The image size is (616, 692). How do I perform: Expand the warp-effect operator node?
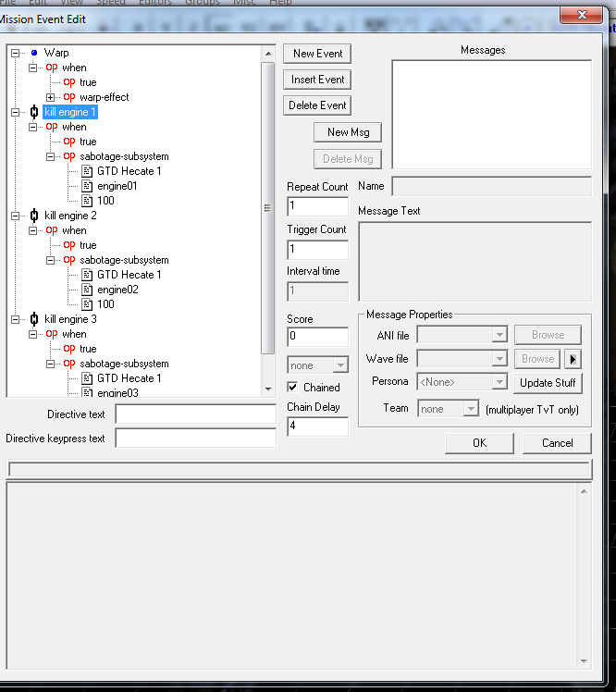[x=50, y=97]
